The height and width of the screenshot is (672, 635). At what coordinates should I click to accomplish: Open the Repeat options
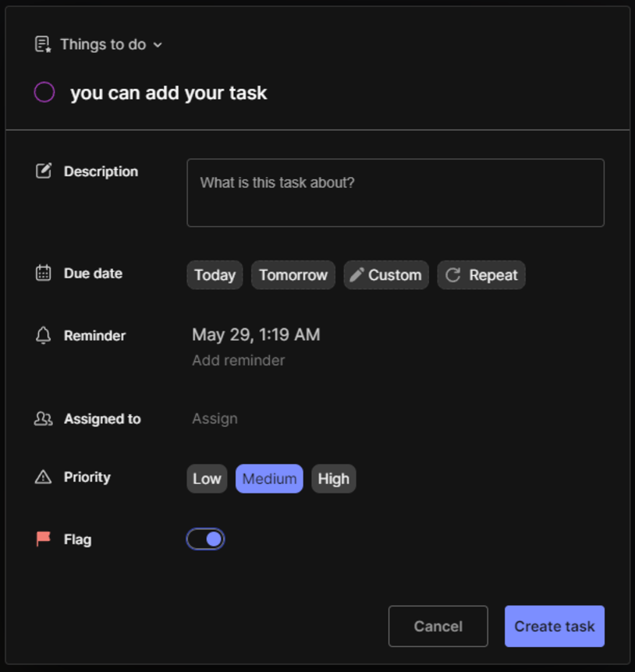coord(481,275)
